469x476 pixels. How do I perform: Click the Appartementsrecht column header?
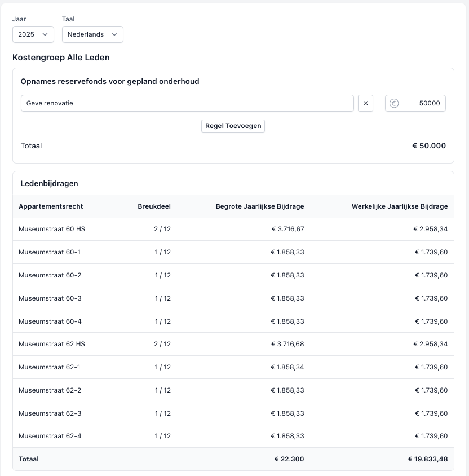pyautogui.click(x=51, y=206)
